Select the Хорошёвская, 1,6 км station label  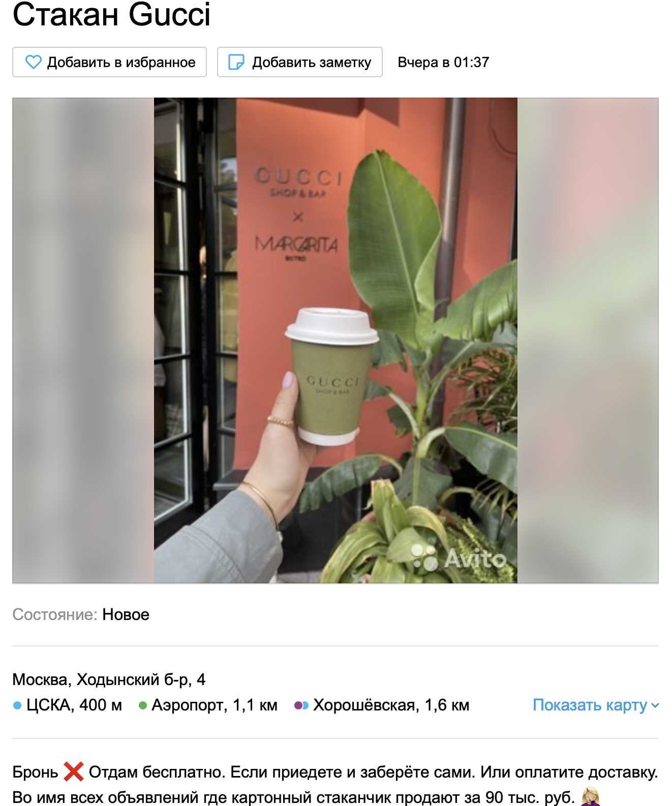(391, 705)
